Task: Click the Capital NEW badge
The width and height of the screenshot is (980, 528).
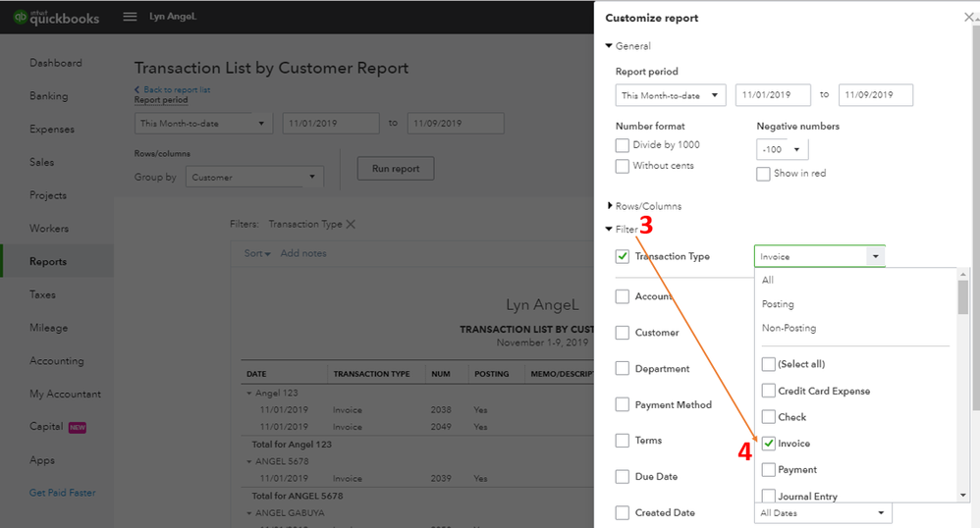Action: click(78, 427)
